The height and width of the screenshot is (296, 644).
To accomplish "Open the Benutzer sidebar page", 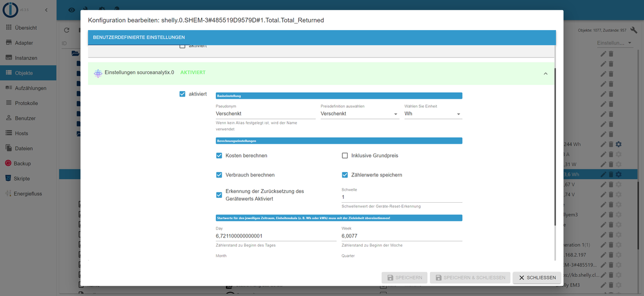I will (x=28, y=118).
